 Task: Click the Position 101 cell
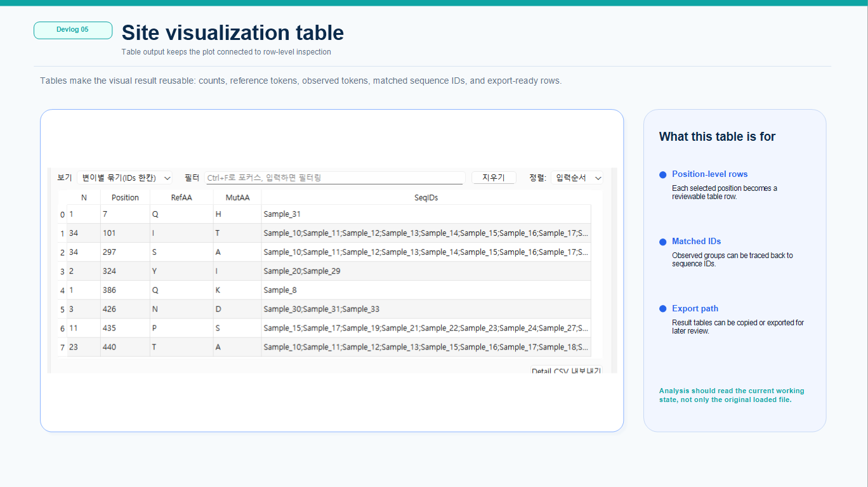[125, 233]
